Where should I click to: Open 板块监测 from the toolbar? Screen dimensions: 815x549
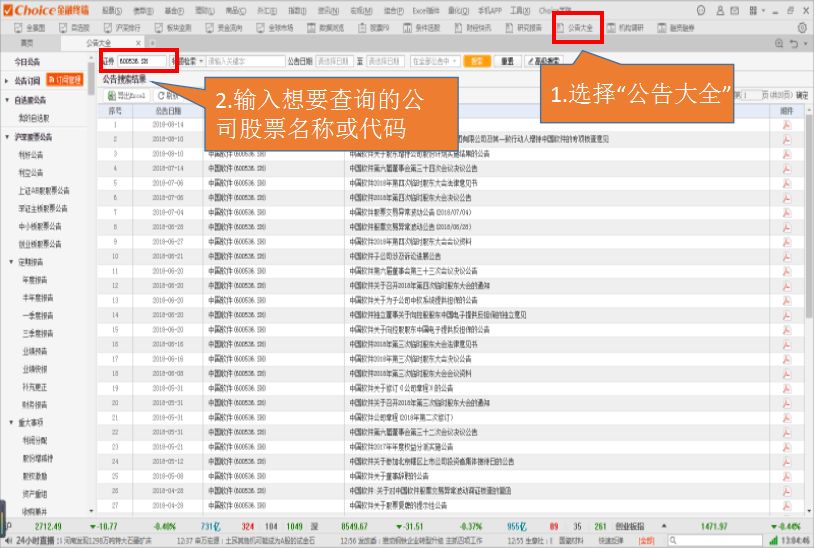pos(174,28)
